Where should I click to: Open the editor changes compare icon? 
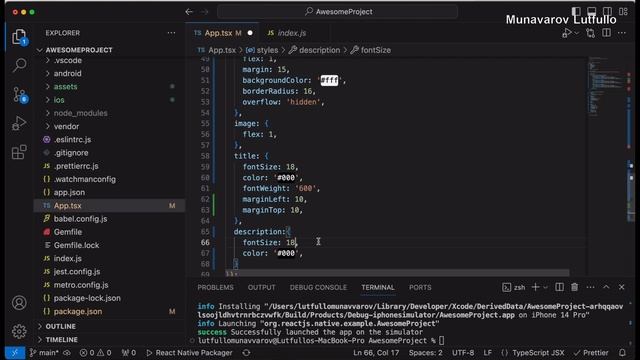pyautogui.click(x=590, y=33)
